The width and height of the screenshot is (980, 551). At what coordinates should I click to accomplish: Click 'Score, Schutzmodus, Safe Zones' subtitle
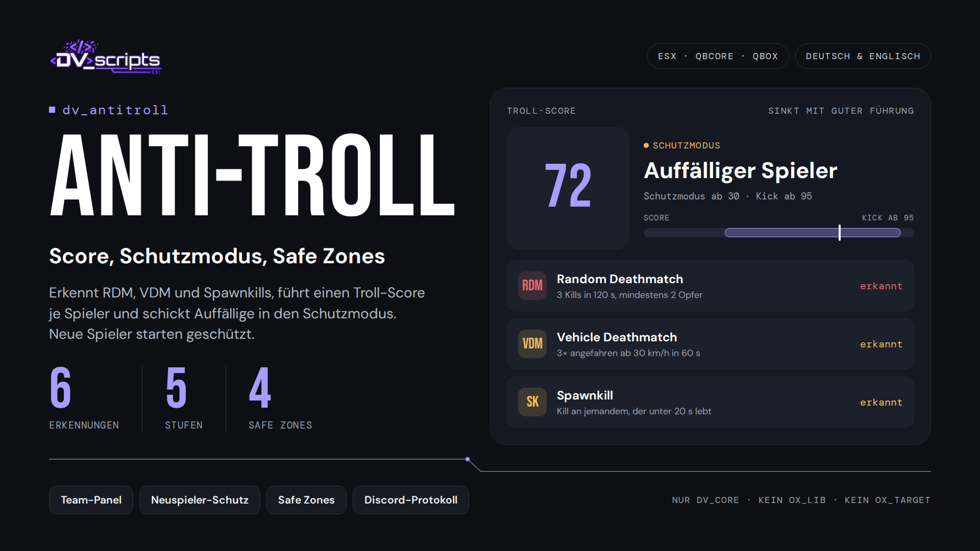click(x=217, y=256)
